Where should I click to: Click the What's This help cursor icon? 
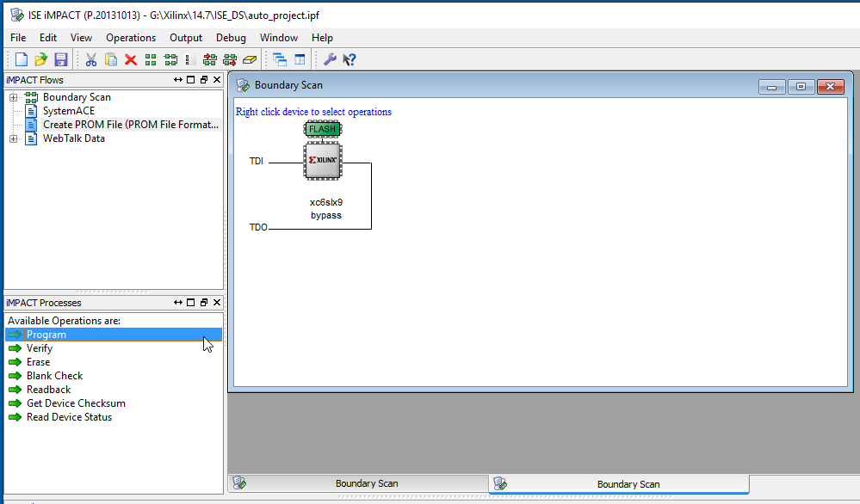point(350,59)
